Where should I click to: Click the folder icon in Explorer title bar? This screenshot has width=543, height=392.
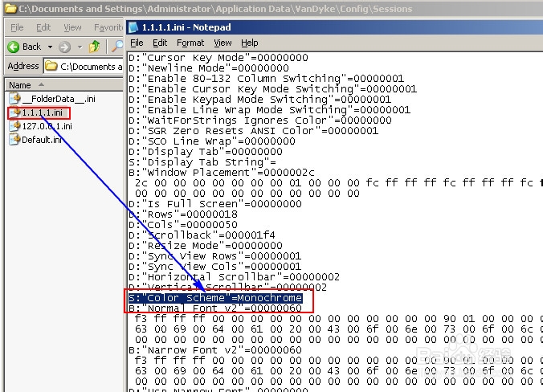point(10,8)
